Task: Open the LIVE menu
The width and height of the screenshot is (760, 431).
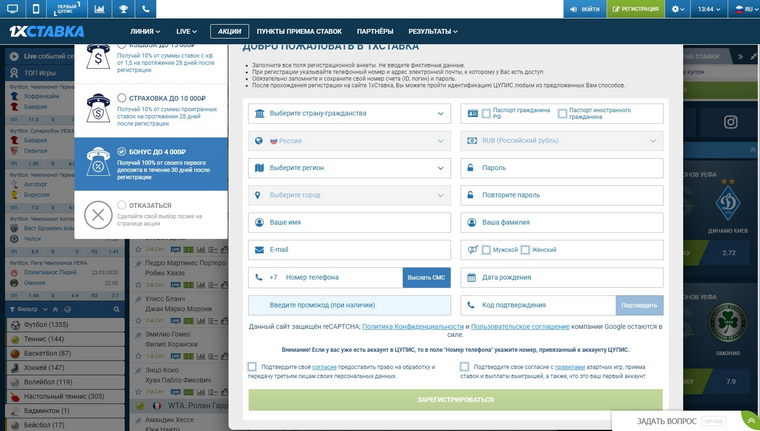Action: (x=186, y=32)
